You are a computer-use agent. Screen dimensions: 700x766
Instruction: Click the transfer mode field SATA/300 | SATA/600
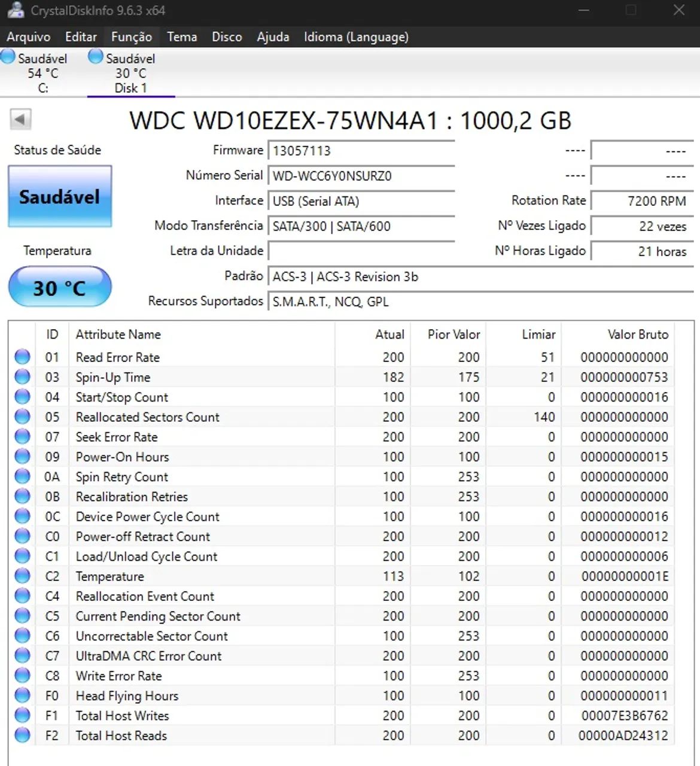pos(361,226)
